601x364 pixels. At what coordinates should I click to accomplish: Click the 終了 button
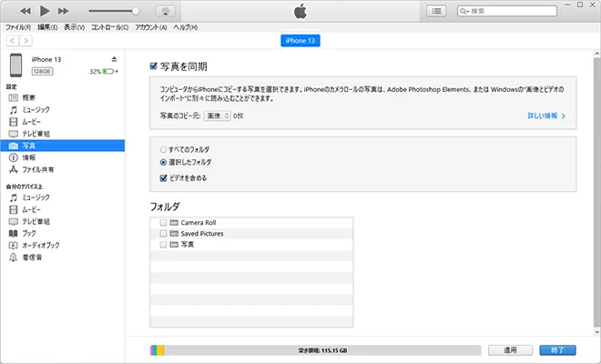click(557, 350)
